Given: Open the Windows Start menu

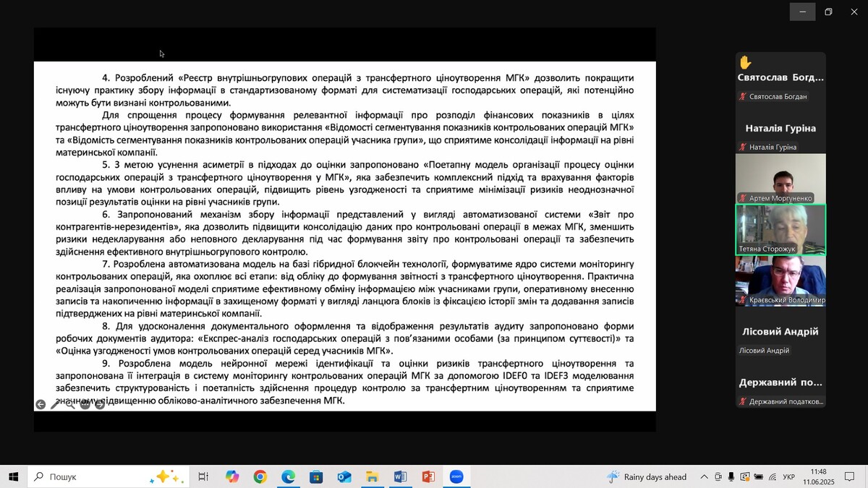Looking at the screenshot, I should point(13,476).
